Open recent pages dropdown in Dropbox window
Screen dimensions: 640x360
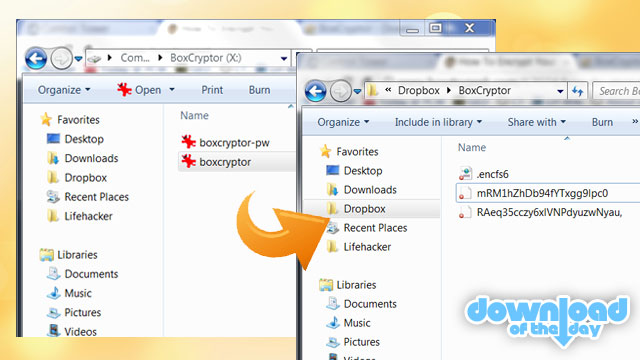pos(357,91)
